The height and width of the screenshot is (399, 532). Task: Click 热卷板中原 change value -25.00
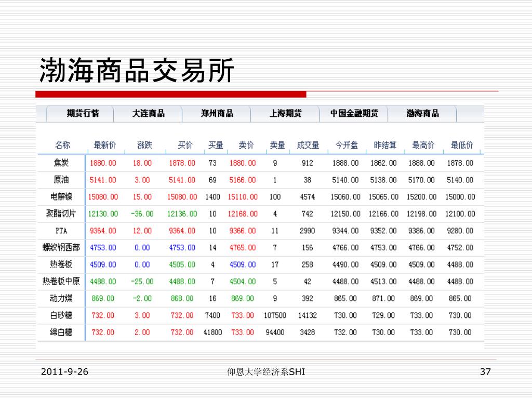tap(142, 282)
